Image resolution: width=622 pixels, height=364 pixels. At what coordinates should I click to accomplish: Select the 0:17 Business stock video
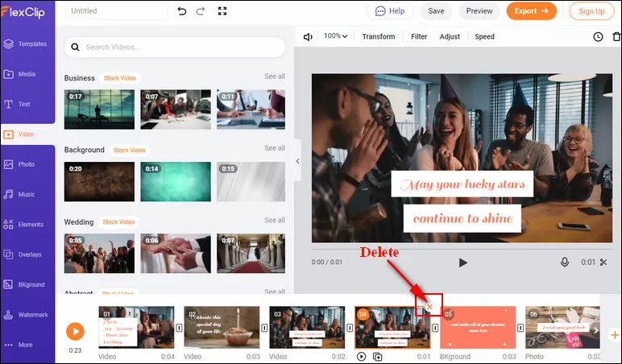(99, 110)
